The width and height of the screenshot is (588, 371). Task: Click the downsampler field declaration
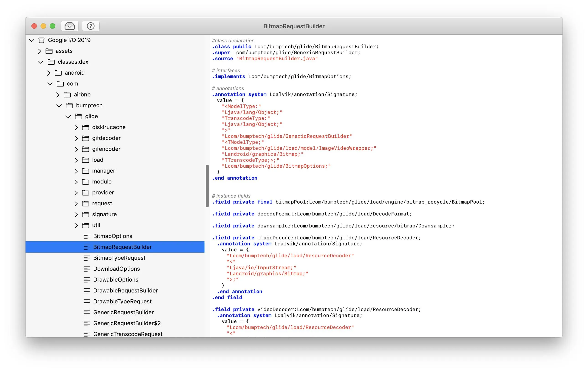tap(333, 226)
